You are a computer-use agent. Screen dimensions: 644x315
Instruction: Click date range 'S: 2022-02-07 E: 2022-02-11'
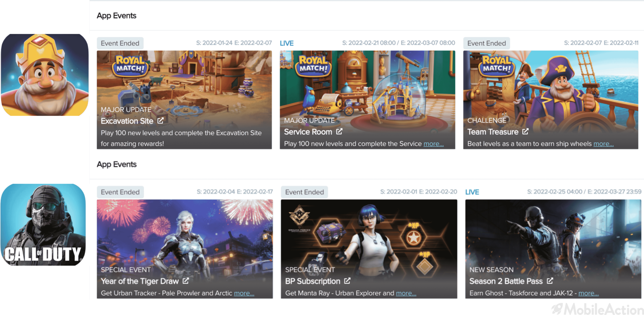pos(601,43)
